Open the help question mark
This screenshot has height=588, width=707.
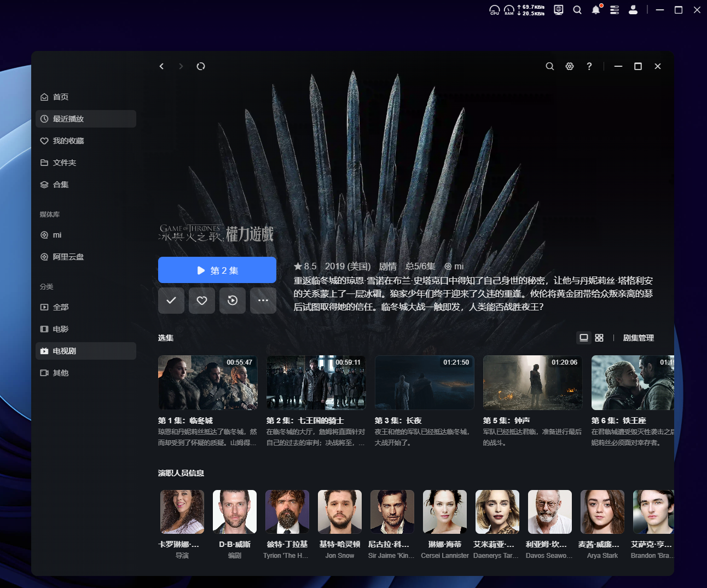click(589, 66)
